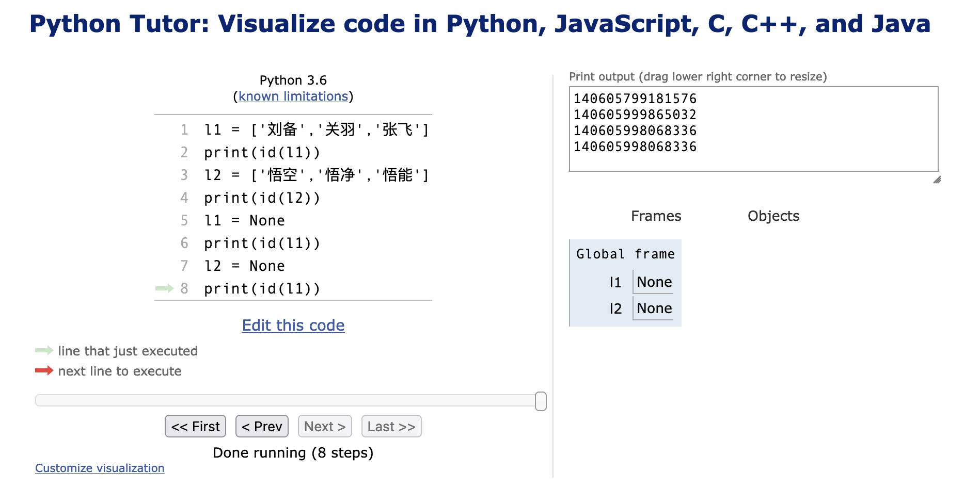Click the 'Print output' label
The image size is (980, 488).
(698, 77)
